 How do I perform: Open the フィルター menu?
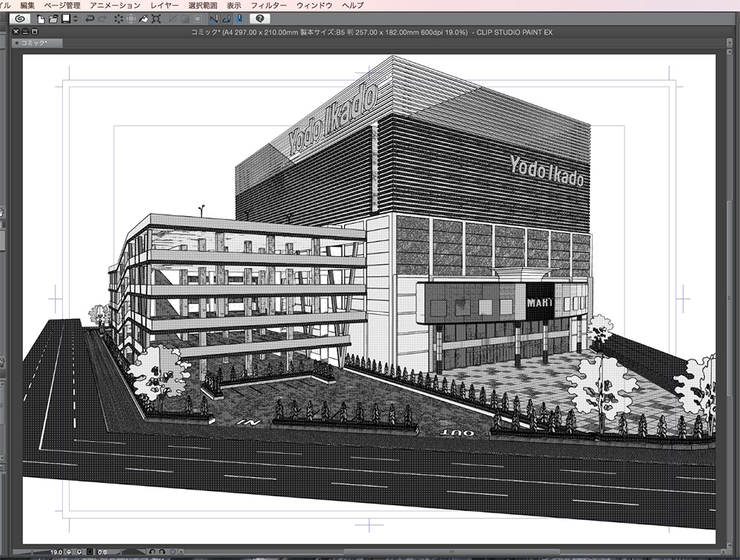(x=268, y=5)
